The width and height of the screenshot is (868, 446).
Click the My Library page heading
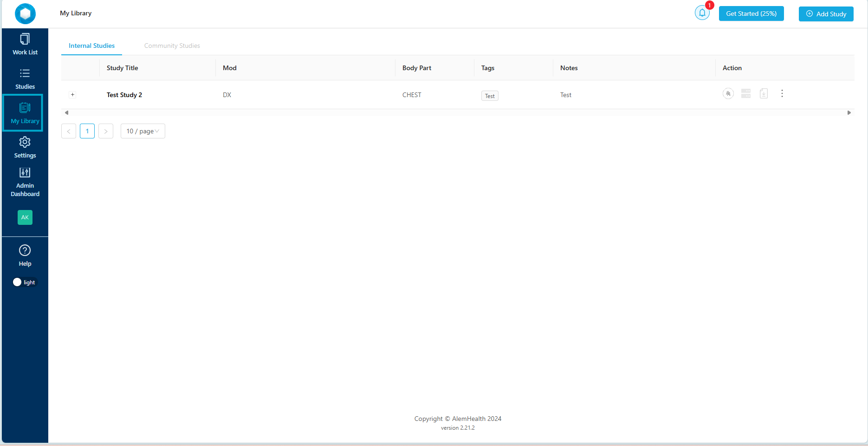click(x=76, y=13)
